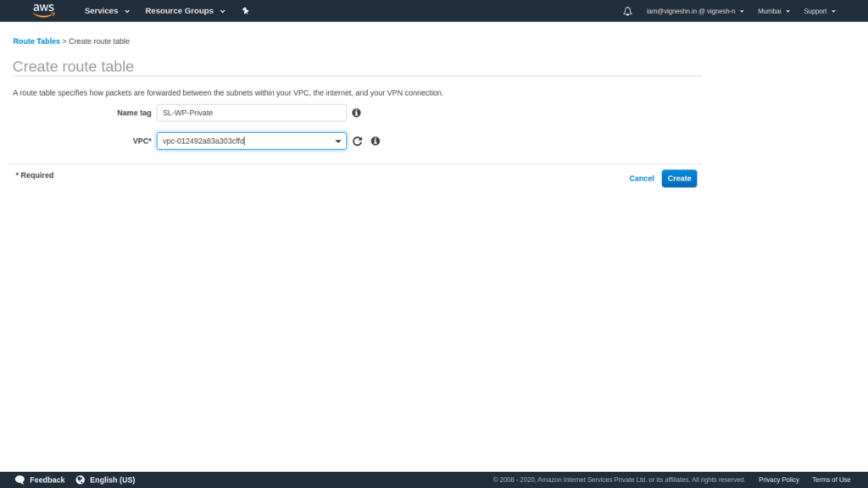Click the language globe icon
Screen dimensions: 868x488
pos(81,480)
